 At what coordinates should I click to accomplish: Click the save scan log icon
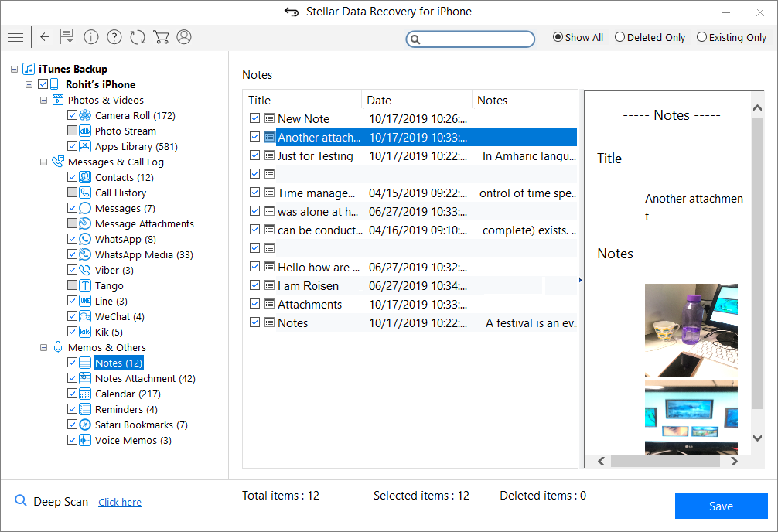coord(67,36)
